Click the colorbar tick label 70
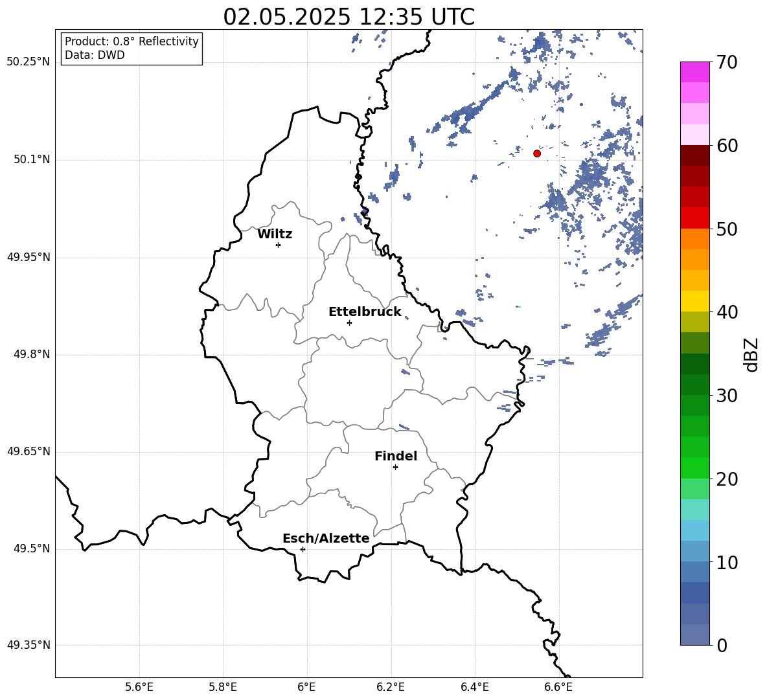 click(726, 62)
